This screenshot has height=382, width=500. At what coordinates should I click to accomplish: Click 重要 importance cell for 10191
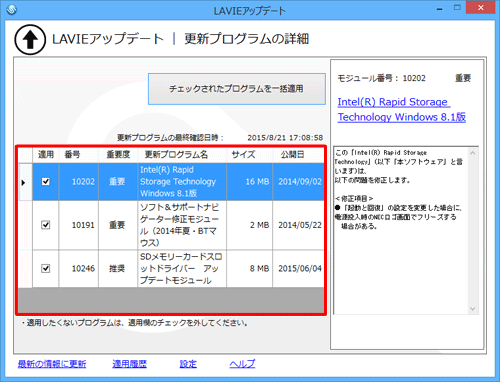coord(118,225)
